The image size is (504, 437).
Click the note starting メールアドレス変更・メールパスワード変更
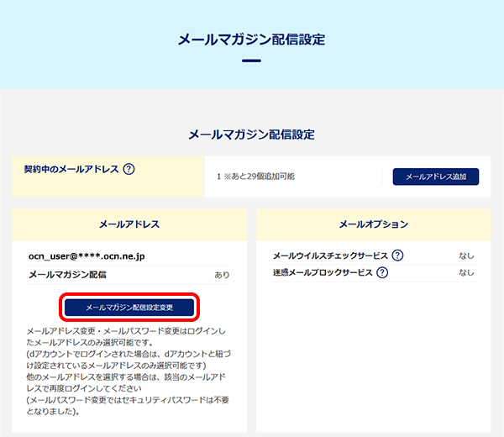[129, 371]
